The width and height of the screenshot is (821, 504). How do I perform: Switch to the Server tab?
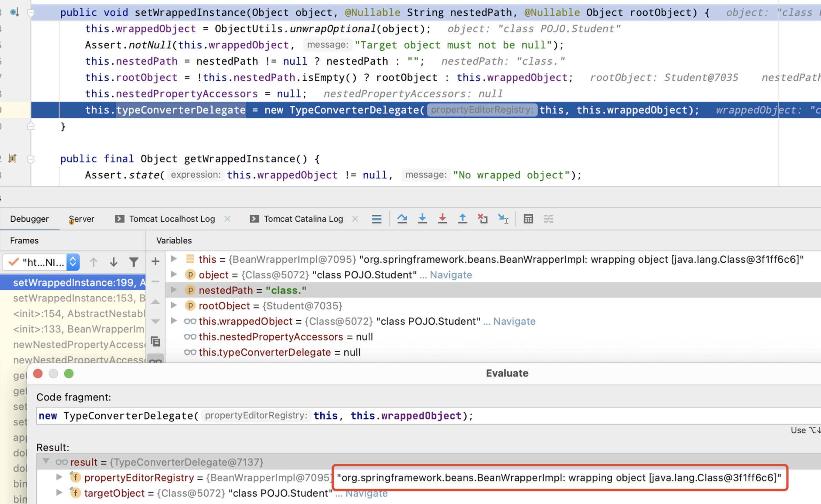81,219
